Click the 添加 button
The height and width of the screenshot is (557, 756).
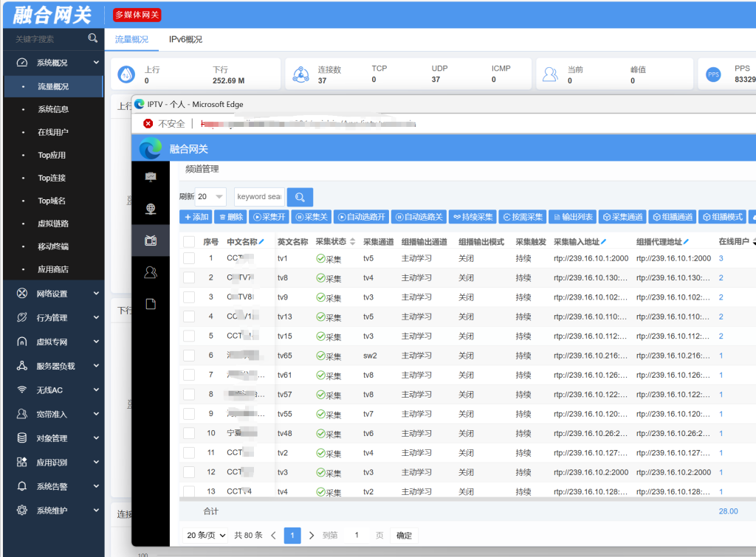click(x=196, y=217)
